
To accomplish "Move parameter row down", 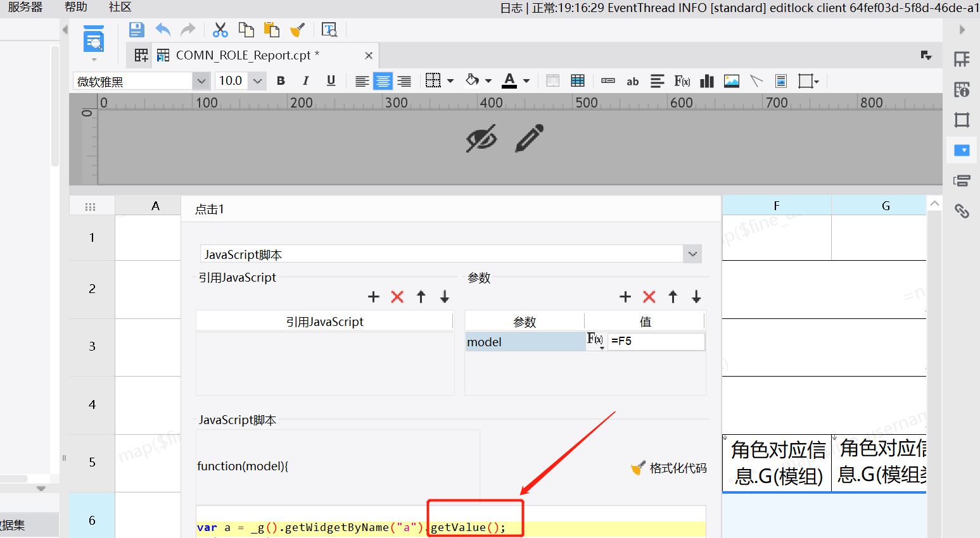I will click(696, 297).
